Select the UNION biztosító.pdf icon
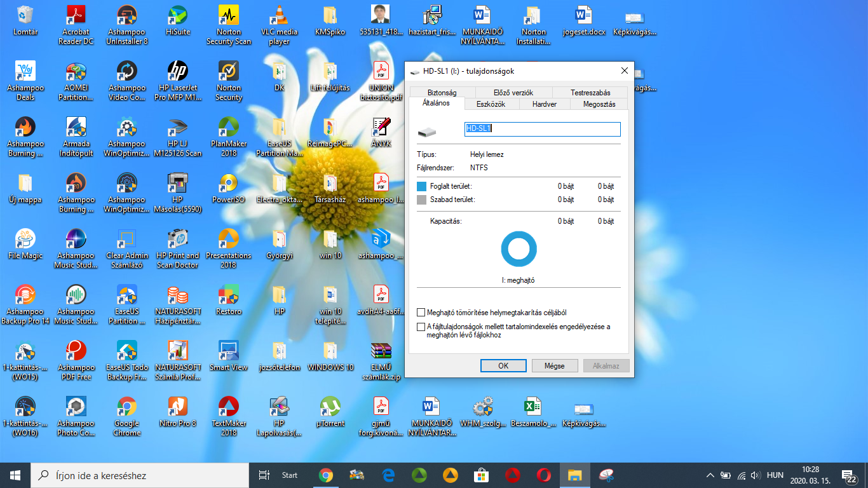 tap(381, 81)
